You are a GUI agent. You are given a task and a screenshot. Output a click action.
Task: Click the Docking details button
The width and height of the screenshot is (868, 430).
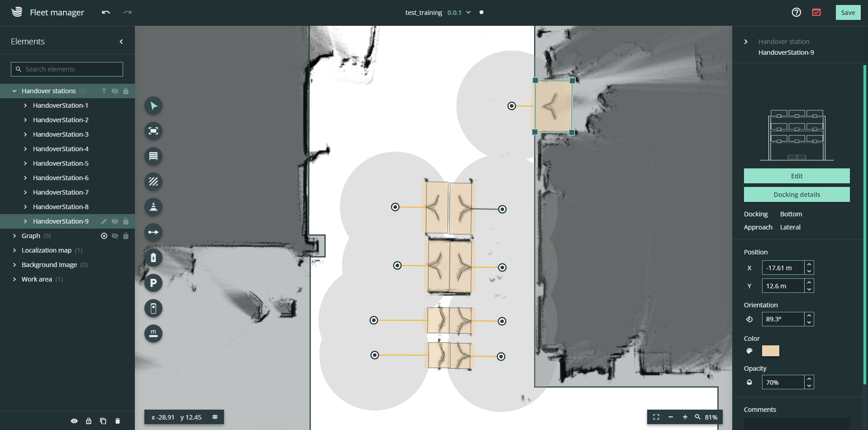tap(796, 195)
